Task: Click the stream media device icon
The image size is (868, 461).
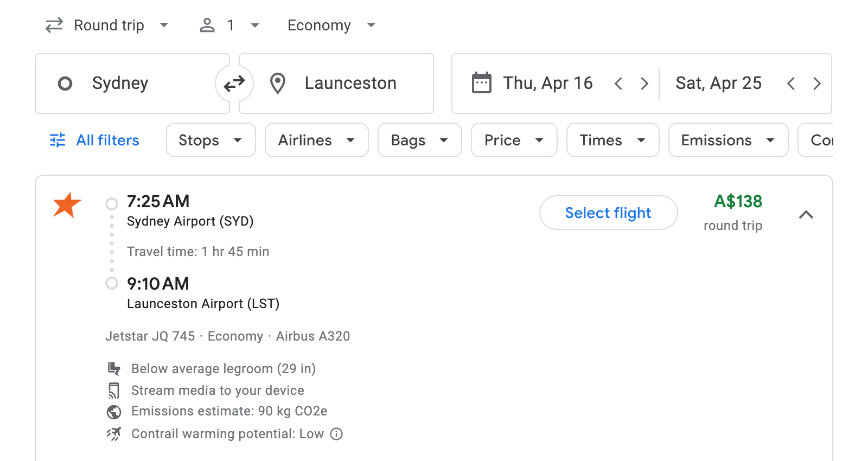Action: [x=114, y=390]
